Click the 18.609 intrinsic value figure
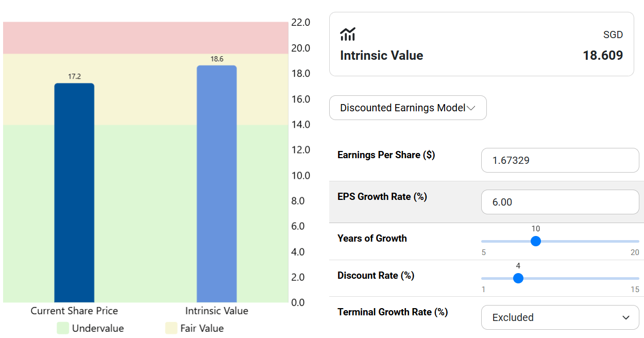The width and height of the screenshot is (644, 338). click(603, 56)
